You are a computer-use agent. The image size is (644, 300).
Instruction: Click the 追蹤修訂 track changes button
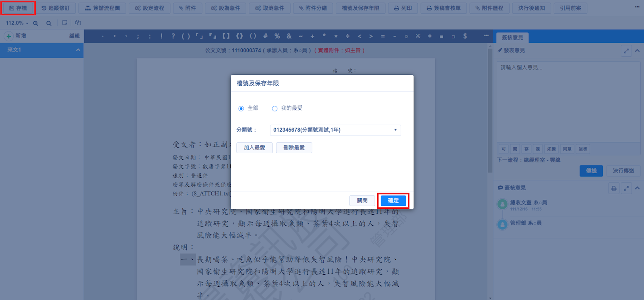pos(56,8)
